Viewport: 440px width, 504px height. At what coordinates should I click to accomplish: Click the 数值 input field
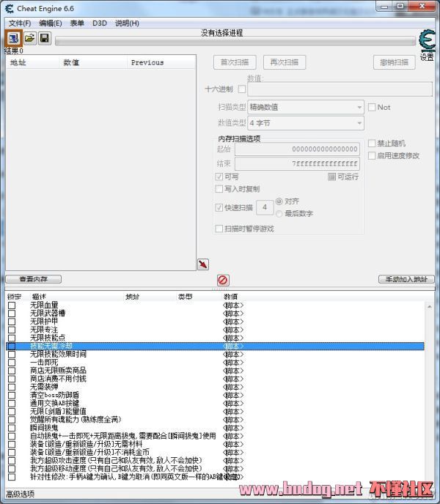(x=340, y=89)
